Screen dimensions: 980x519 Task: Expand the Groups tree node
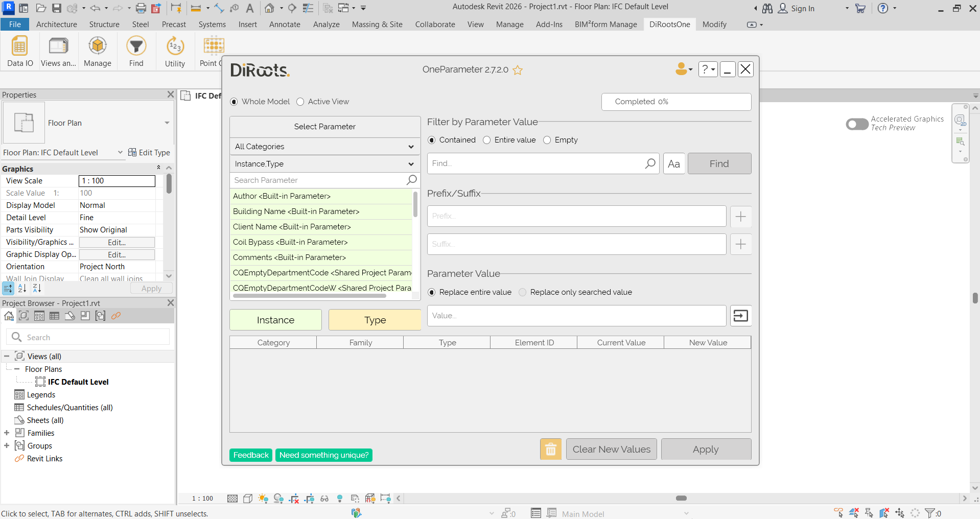tap(7, 445)
